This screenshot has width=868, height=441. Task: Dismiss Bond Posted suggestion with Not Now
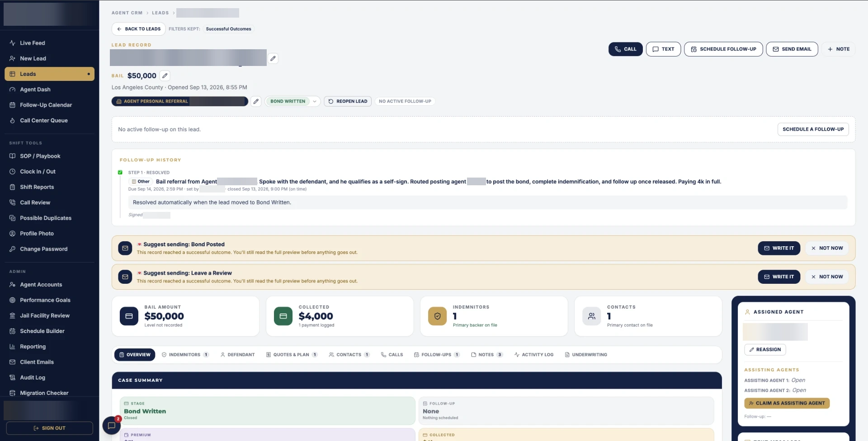tap(827, 248)
